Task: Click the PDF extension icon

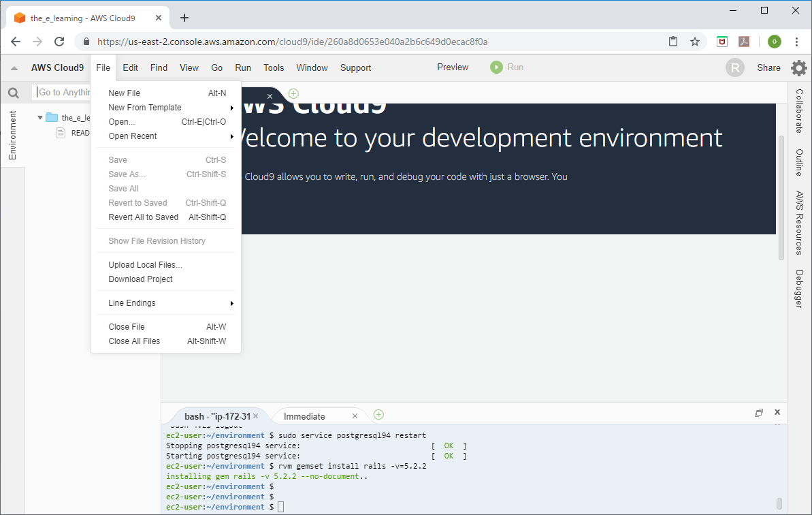Action: 744,42
